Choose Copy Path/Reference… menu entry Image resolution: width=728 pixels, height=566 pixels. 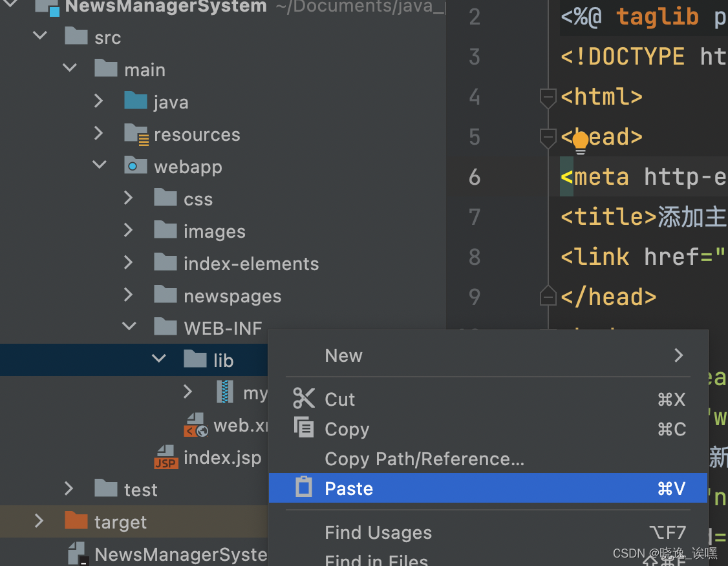point(488,458)
